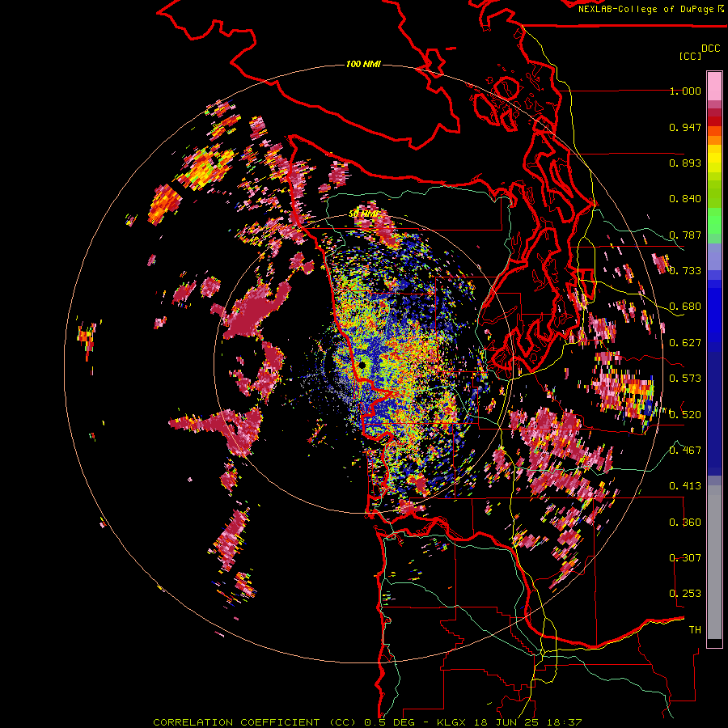The height and width of the screenshot is (728, 728).
Task: Click the 1.000 color scale value
Action: point(685,91)
